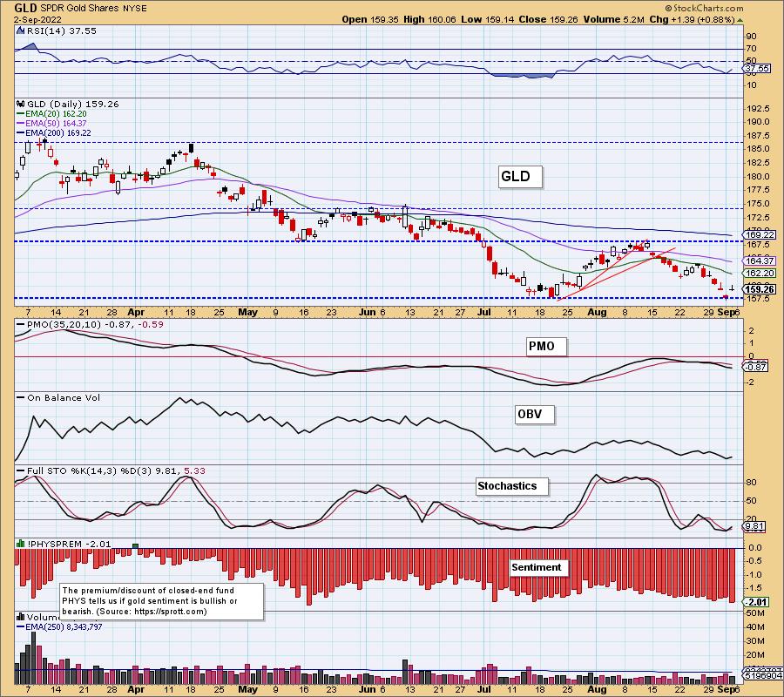Click the Chg +1.39 (+0.88%) value
Viewport: 784px width, 697px height.
tap(693, 19)
